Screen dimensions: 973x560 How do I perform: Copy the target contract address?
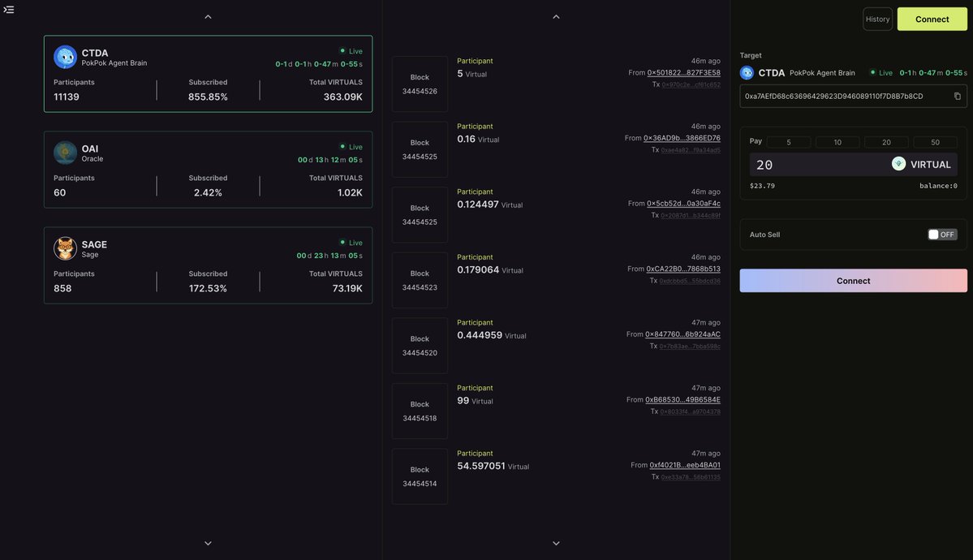click(x=957, y=97)
